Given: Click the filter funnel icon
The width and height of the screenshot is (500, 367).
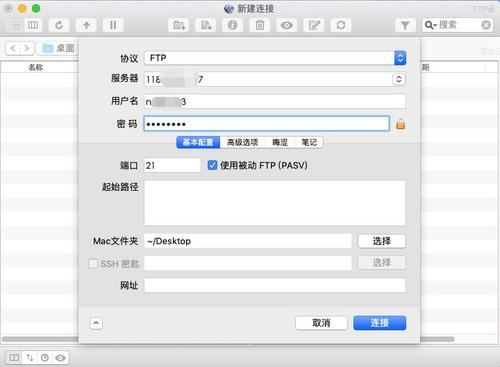Looking at the screenshot, I should click(x=405, y=25).
